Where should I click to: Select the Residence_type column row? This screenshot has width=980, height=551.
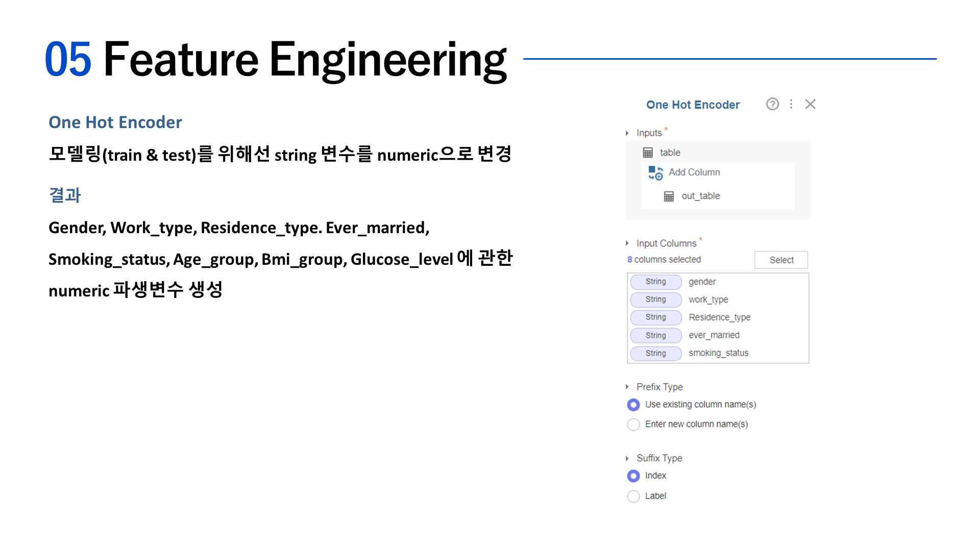click(x=719, y=317)
